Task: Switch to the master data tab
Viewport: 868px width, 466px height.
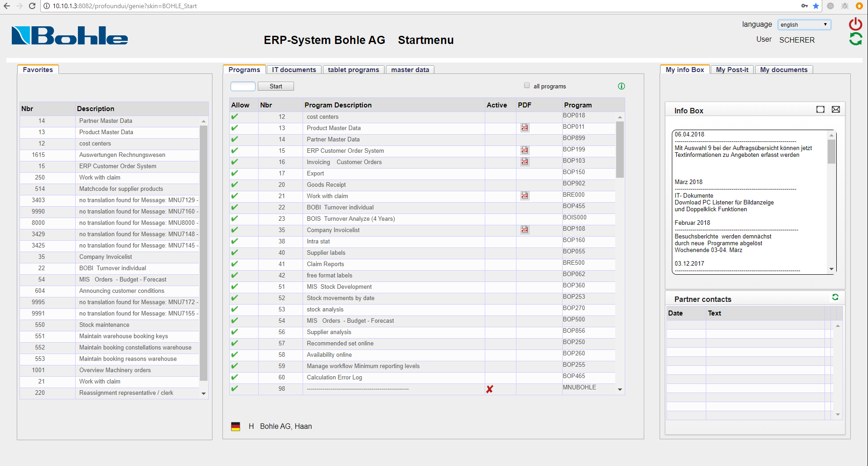Action: (410, 70)
